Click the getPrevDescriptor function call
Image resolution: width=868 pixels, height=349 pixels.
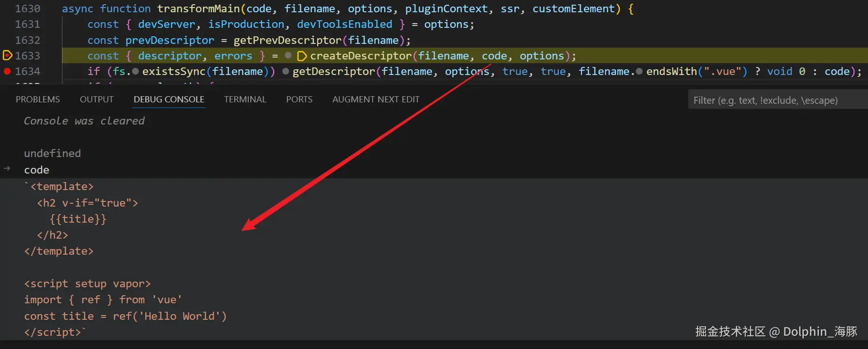(287, 40)
